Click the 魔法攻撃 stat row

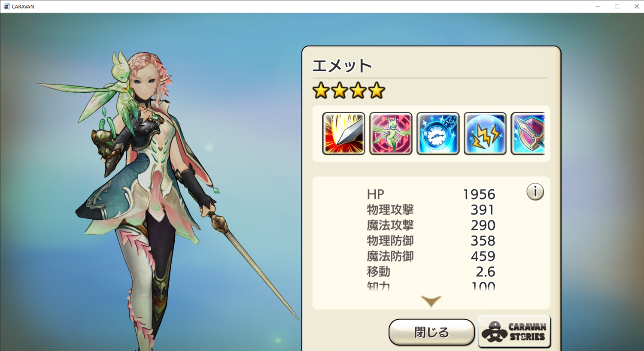coord(431,225)
